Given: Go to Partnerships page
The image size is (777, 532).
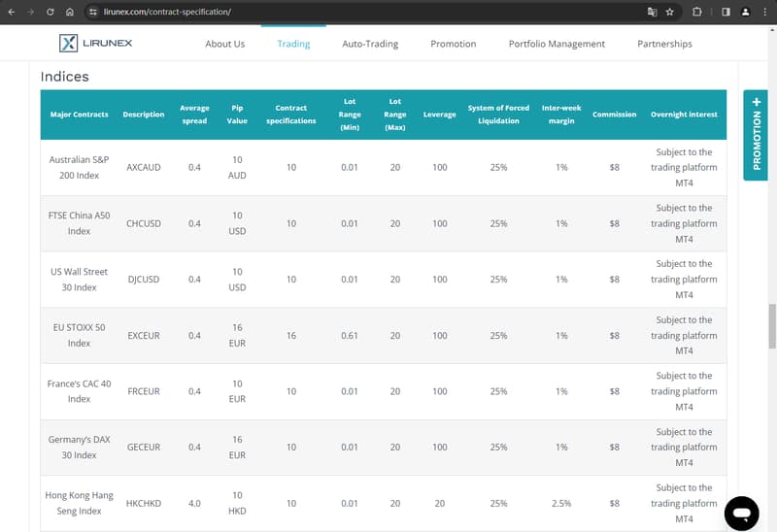Looking at the screenshot, I should pyautogui.click(x=664, y=44).
